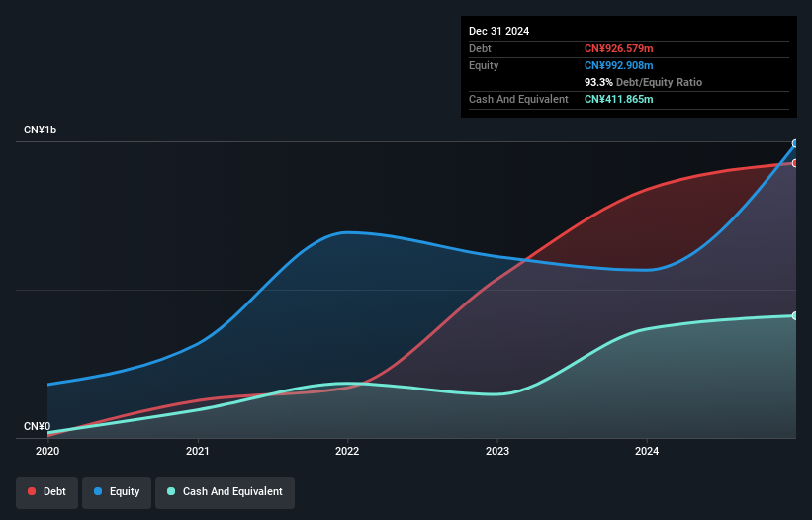Click the 2021 x-axis label
812x520 pixels.
click(x=197, y=451)
